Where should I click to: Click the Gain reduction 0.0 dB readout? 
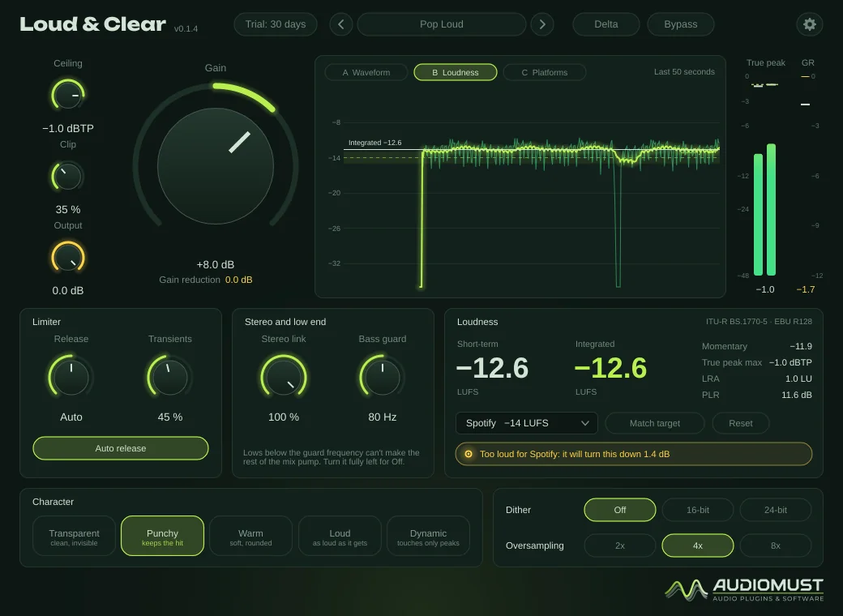205,280
